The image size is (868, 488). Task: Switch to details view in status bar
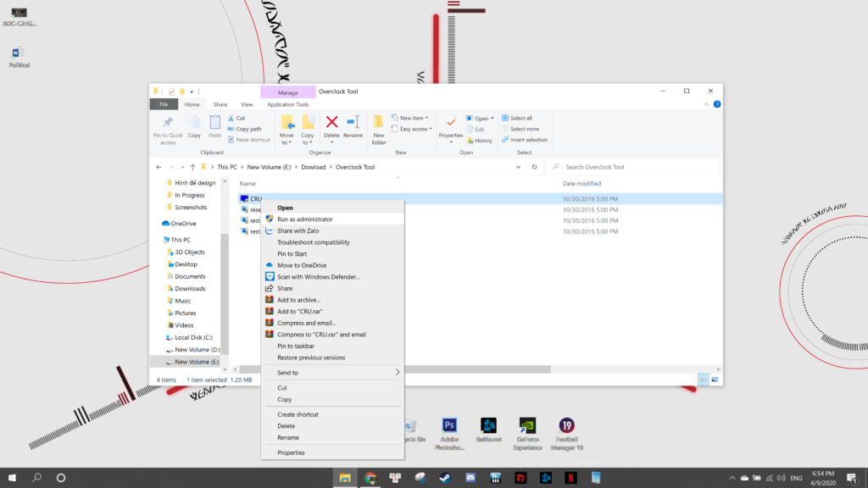click(704, 380)
